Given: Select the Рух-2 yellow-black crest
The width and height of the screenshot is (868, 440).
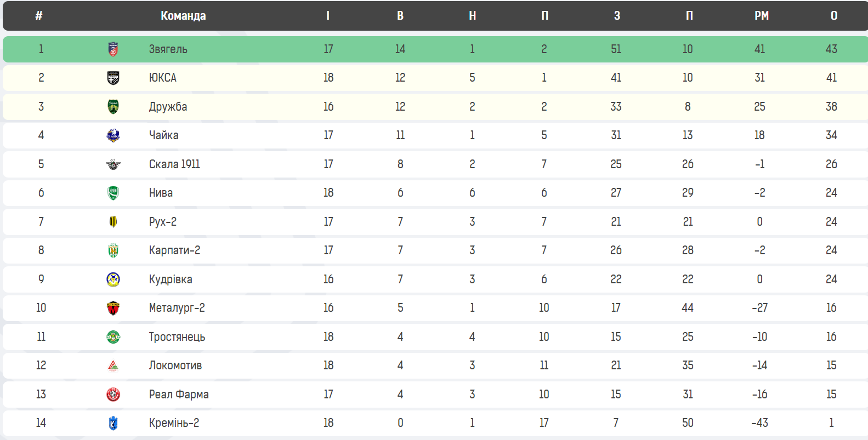Looking at the screenshot, I should 113,222.
